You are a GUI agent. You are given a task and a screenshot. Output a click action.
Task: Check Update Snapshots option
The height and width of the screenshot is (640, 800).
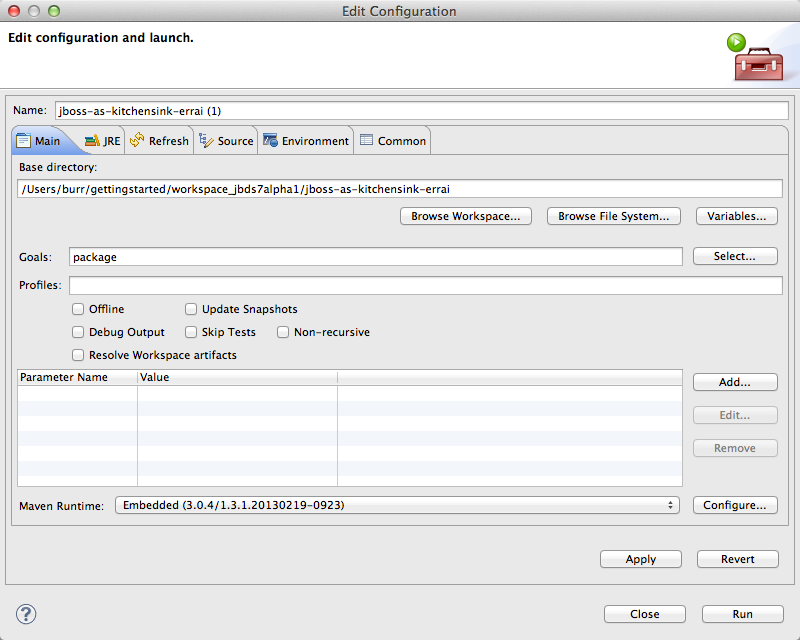[x=191, y=309]
